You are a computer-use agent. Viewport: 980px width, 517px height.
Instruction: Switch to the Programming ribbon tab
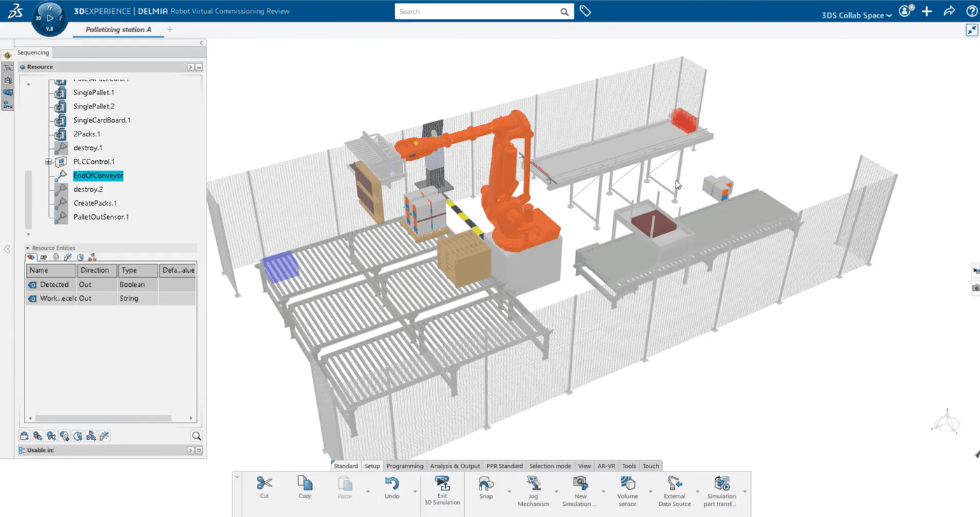405,466
